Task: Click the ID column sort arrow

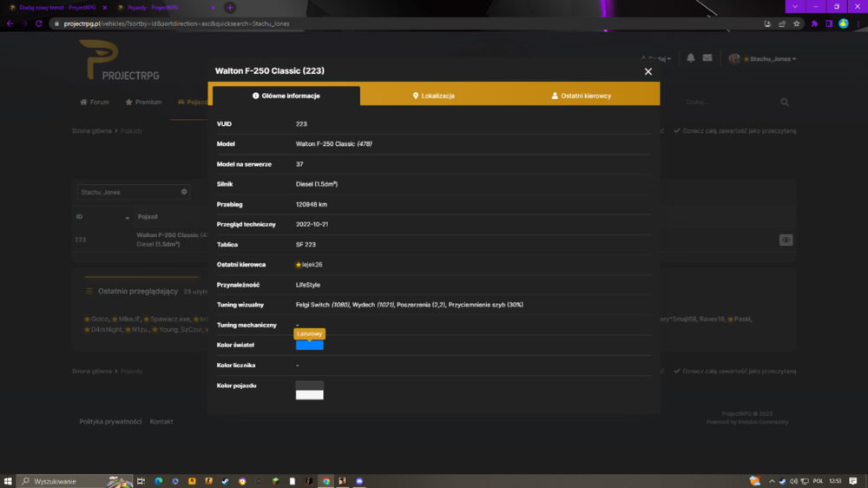Action: [x=128, y=217]
